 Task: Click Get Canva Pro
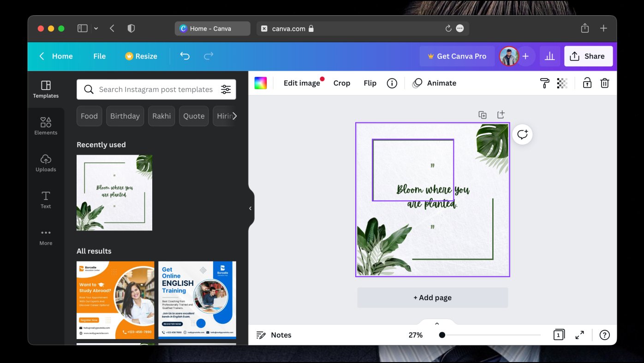tap(457, 56)
